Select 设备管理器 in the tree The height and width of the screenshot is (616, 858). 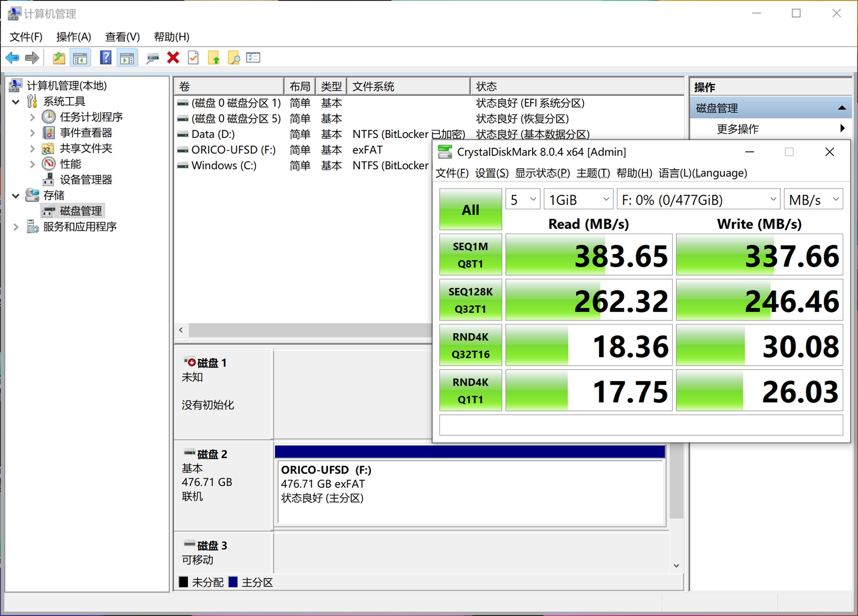pos(86,180)
